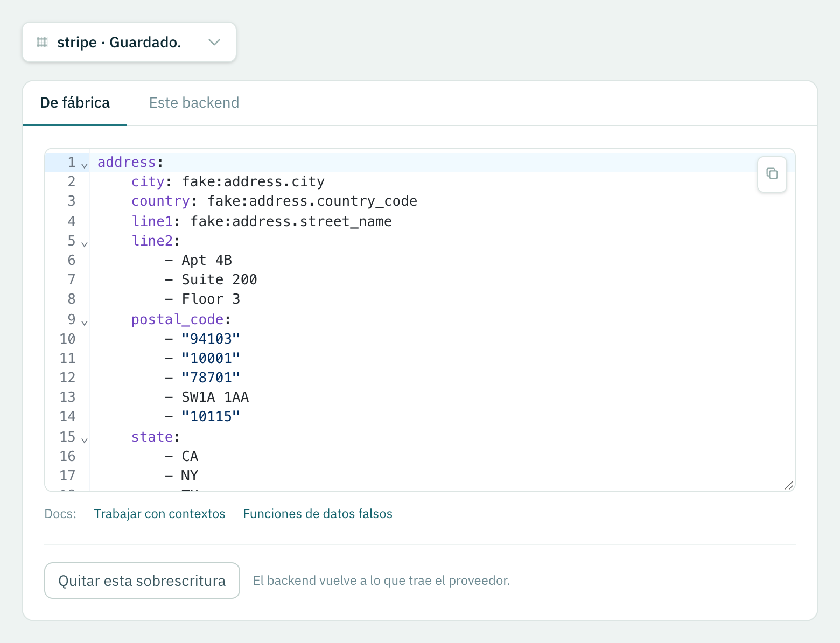Open the stripe backend dropdown chevron
Screen dimensions: 840x643
214,42
